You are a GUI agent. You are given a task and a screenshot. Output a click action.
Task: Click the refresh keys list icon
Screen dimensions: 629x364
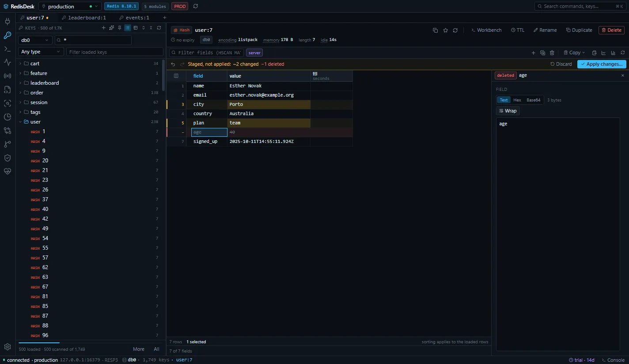click(x=159, y=28)
